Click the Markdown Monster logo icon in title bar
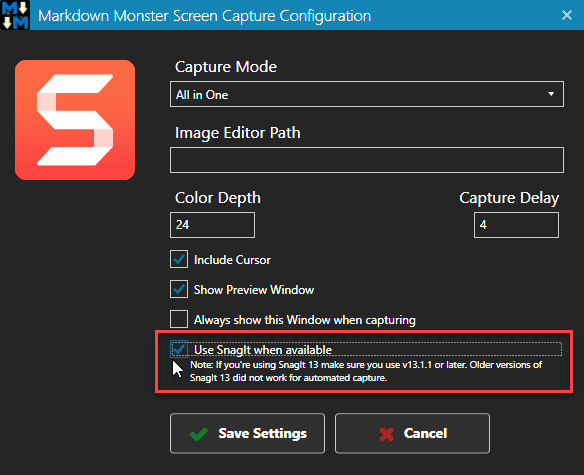This screenshot has height=475, width=584. (15, 15)
